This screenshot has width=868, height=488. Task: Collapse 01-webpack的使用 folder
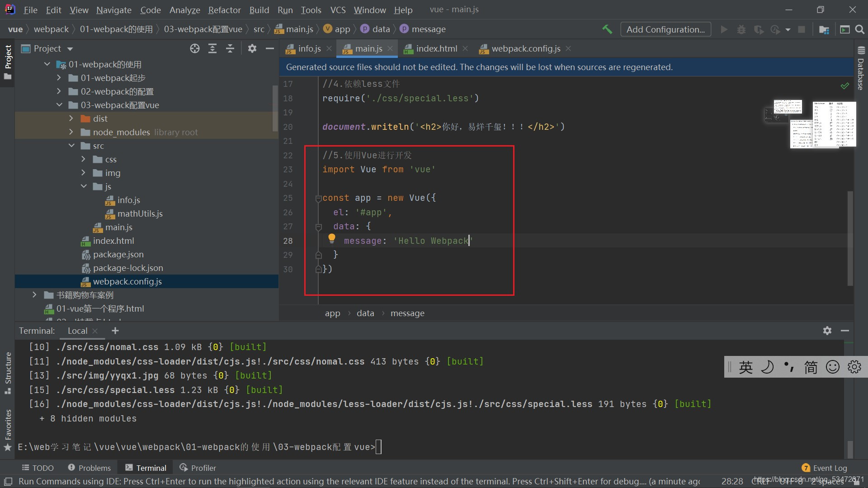tap(47, 64)
